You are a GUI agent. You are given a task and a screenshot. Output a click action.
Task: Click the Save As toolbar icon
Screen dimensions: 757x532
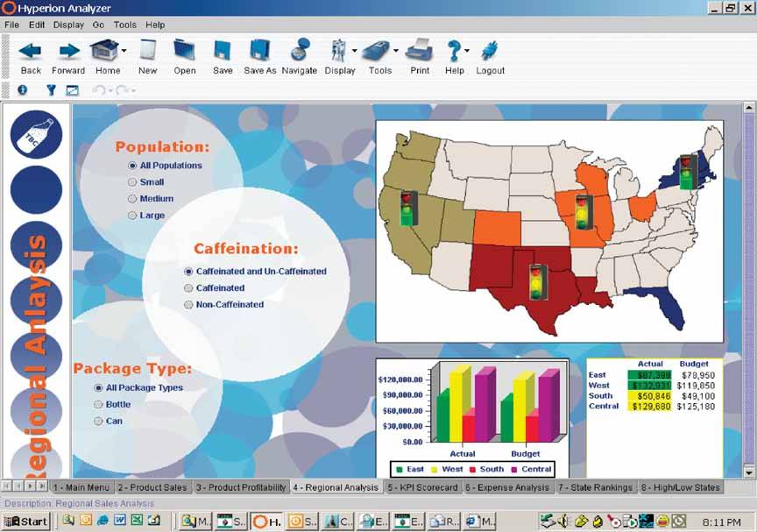(260, 50)
